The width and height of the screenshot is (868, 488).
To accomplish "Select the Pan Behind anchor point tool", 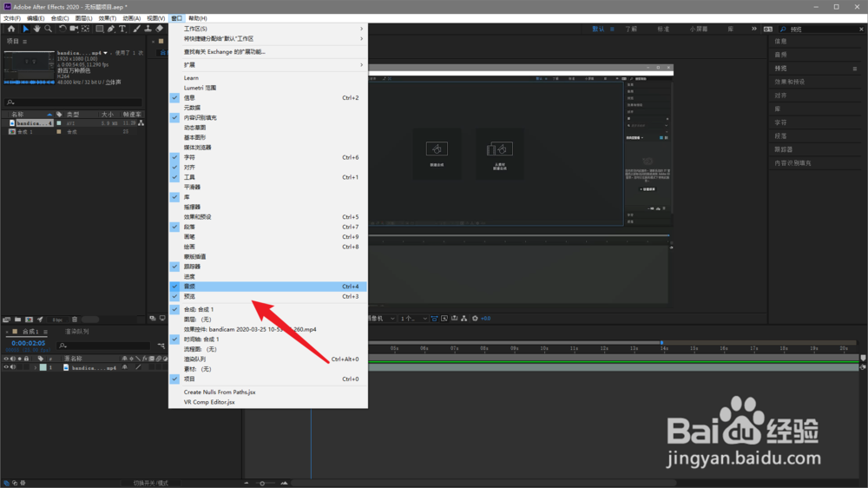I will coord(85,29).
